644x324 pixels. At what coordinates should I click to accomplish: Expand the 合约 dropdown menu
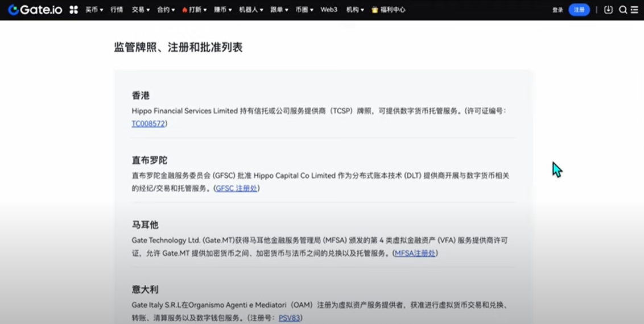pos(166,10)
